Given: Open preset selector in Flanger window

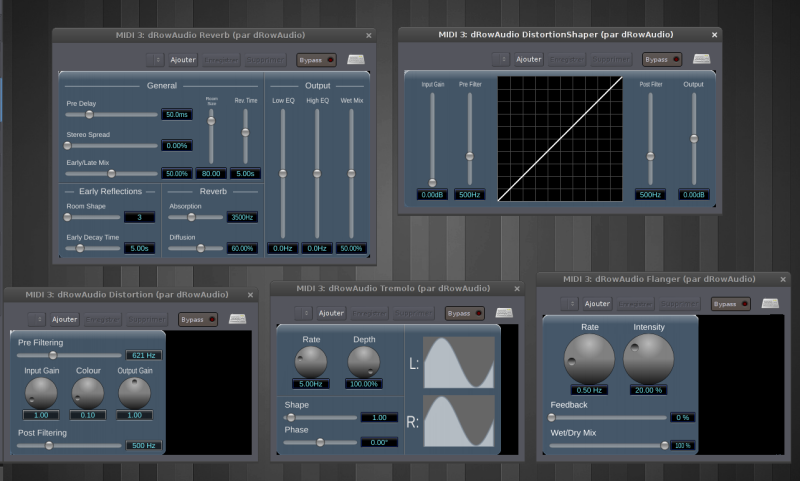Looking at the screenshot, I should pyautogui.click(x=569, y=304).
